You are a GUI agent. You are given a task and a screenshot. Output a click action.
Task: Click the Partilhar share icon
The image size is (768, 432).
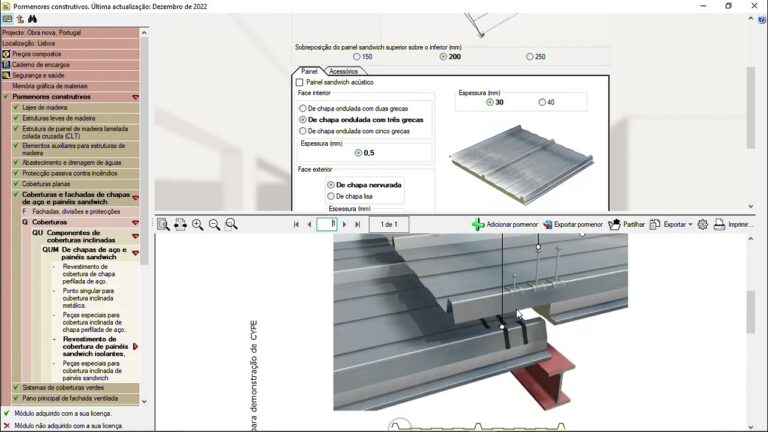(x=614, y=225)
